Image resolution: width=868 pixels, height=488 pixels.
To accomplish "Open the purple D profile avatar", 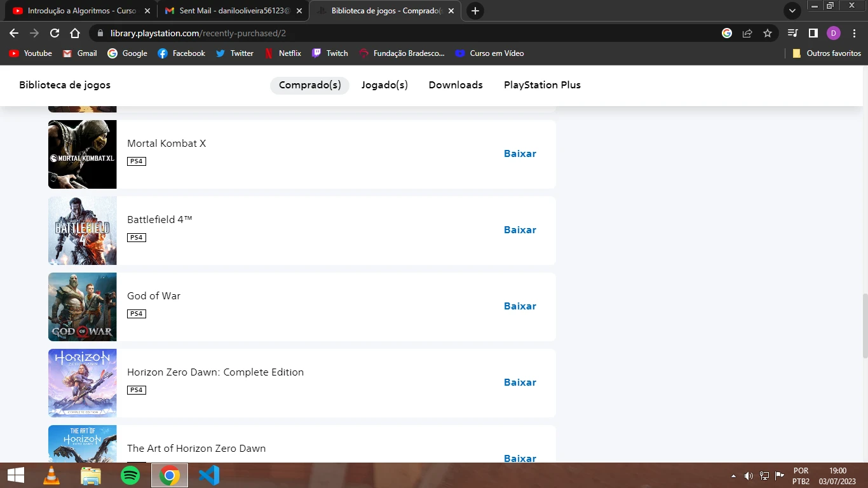I will pyautogui.click(x=834, y=33).
